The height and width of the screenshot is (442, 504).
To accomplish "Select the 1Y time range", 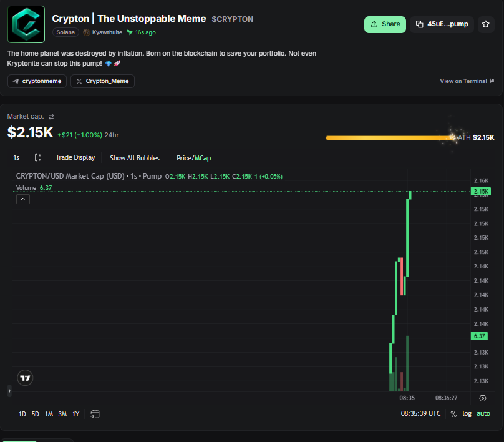I will (75, 414).
